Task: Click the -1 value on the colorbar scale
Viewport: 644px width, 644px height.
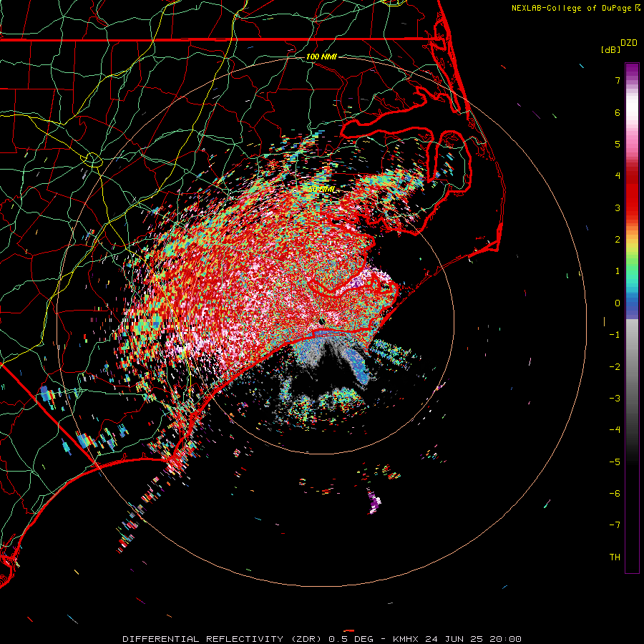Action: [615, 335]
